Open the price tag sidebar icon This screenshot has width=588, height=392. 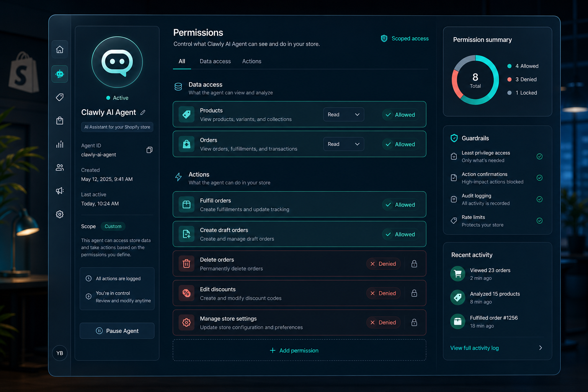pyautogui.click(x=60, y=97)
